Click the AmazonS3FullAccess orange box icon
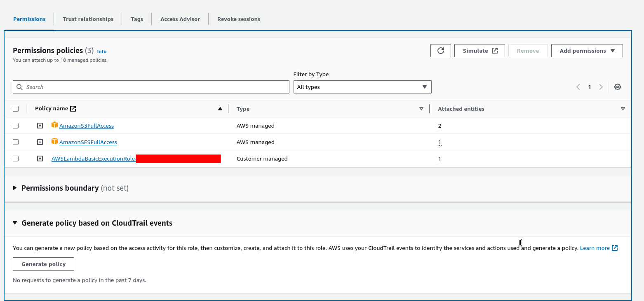 (x=54, y=125)
